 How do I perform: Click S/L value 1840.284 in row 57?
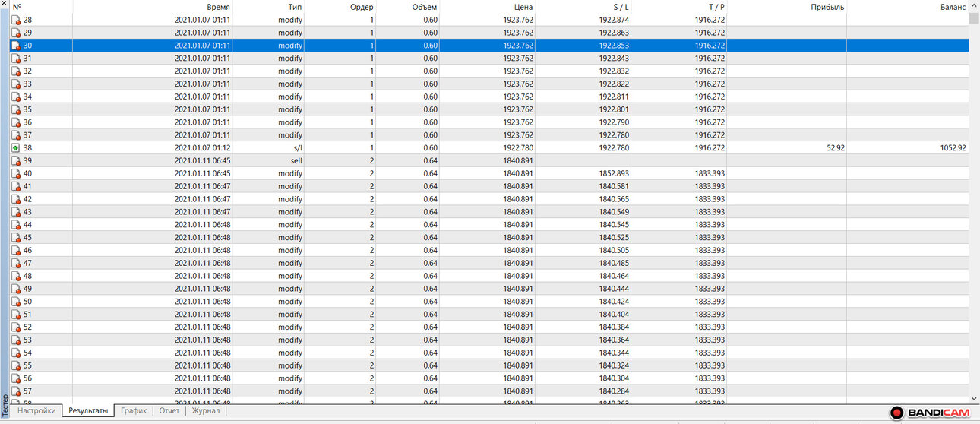[614, 391]
